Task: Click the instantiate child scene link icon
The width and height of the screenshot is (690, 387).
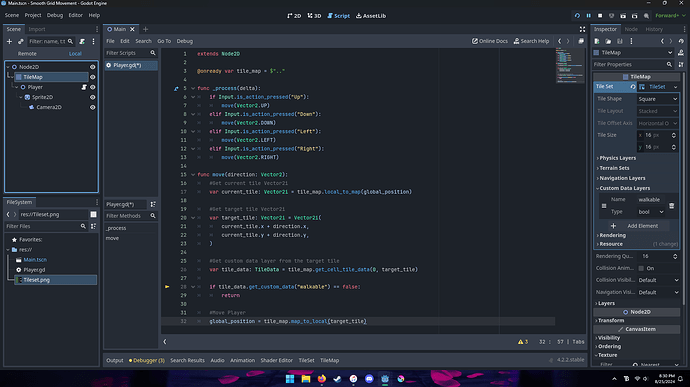Action: click(20, 41)
